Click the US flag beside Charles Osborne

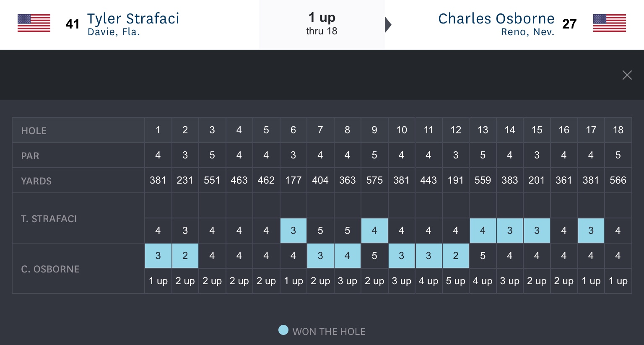(609, 23)
